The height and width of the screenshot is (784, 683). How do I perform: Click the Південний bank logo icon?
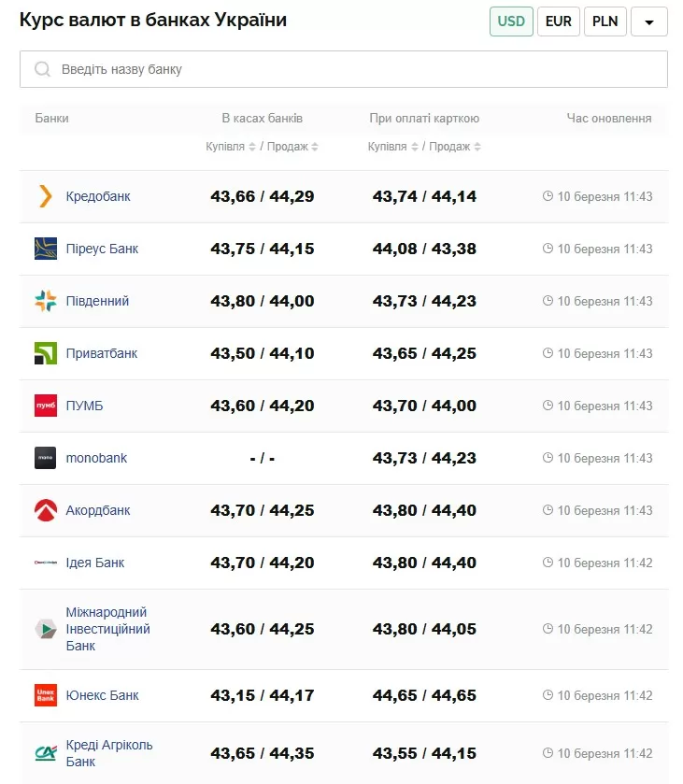(46, 301)
